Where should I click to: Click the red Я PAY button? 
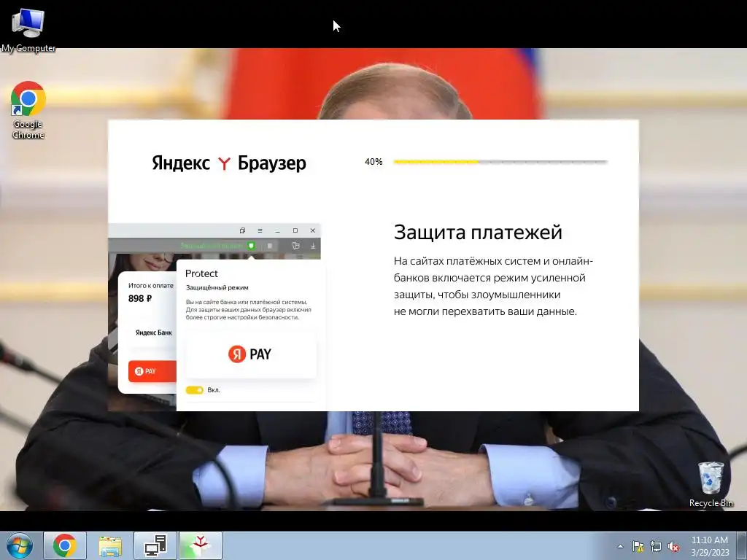coord(152,371)
